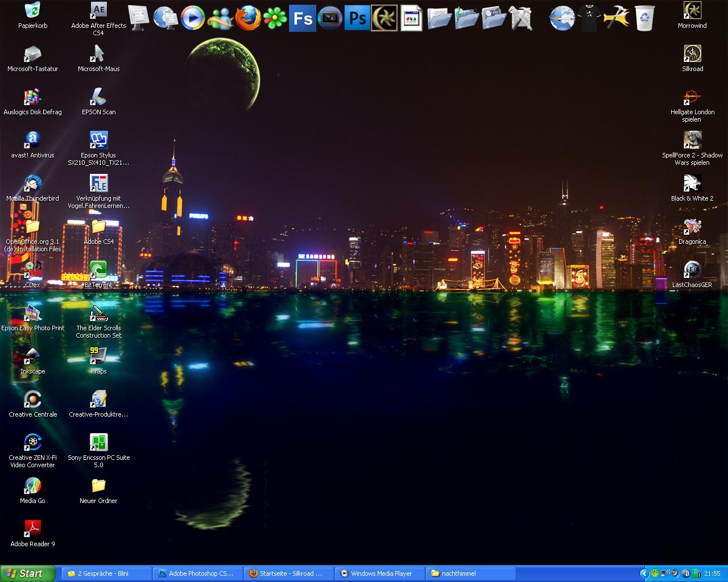Select the Morrowind desktop shortcut

point(692,11)
